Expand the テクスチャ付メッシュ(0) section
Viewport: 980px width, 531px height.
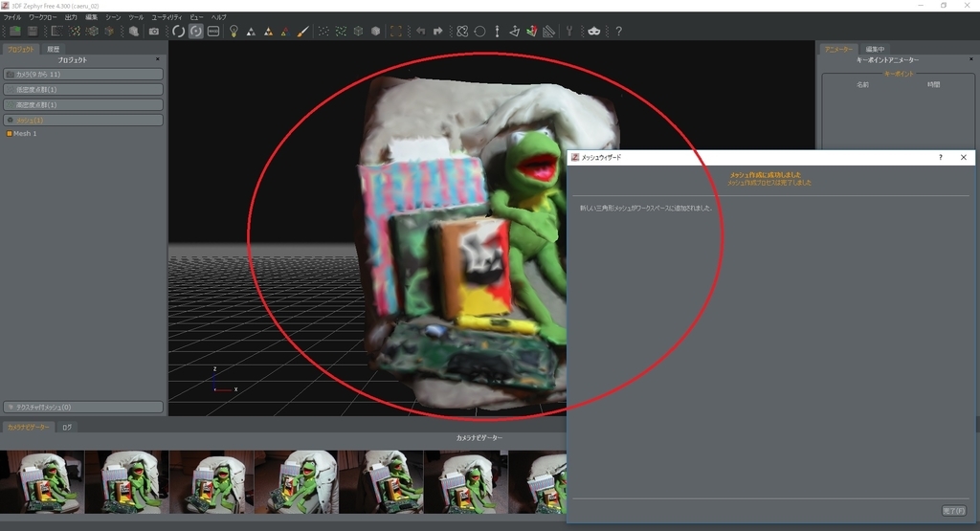pyautogui.click(x=83, y=408)
